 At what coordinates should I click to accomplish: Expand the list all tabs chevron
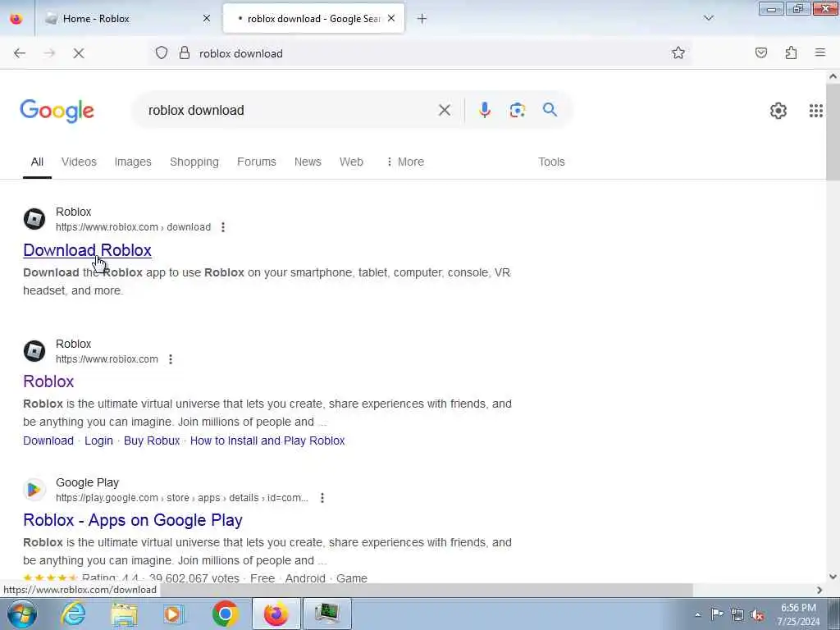[x=709, y=18]
